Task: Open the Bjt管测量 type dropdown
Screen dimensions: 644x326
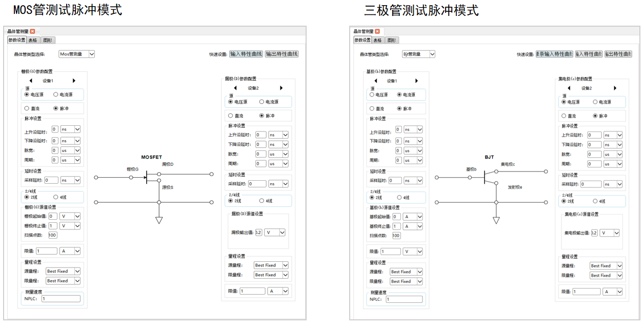Action: 418,54
